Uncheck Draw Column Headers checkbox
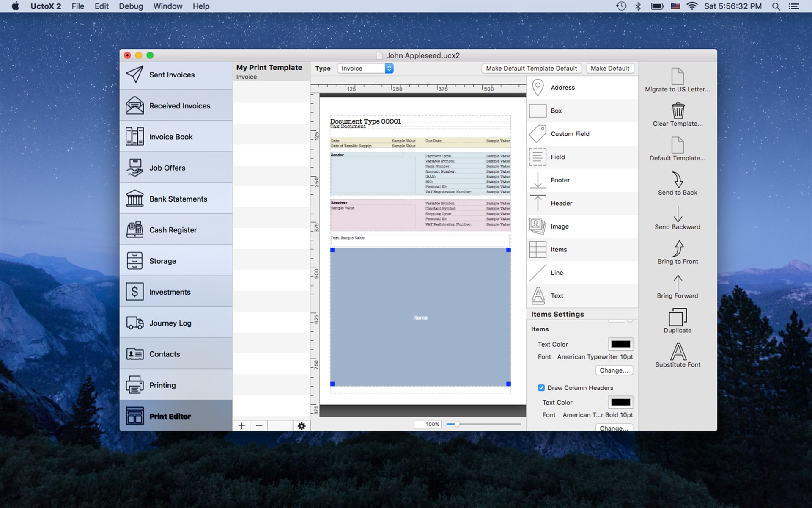 pyautogui.click(x=541, y=388)
